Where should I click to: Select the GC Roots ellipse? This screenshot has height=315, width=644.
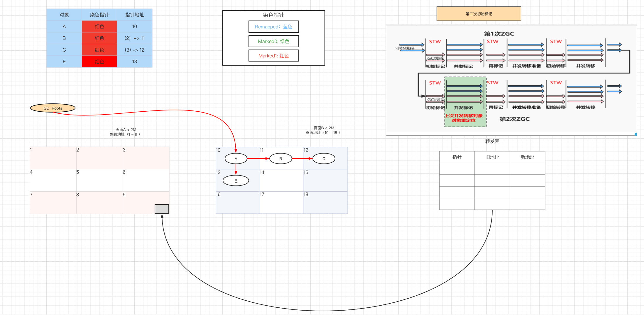coord(53,108)
